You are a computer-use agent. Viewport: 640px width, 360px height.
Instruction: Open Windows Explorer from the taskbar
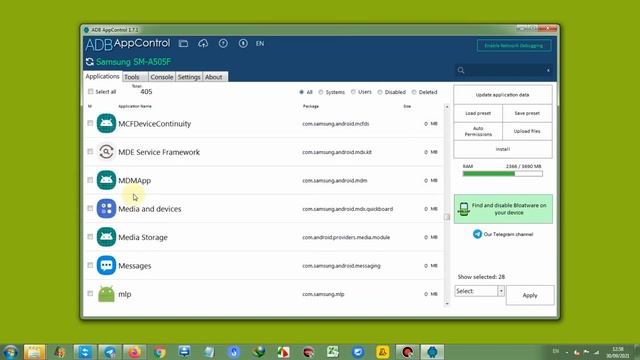[x=34, y=352]
